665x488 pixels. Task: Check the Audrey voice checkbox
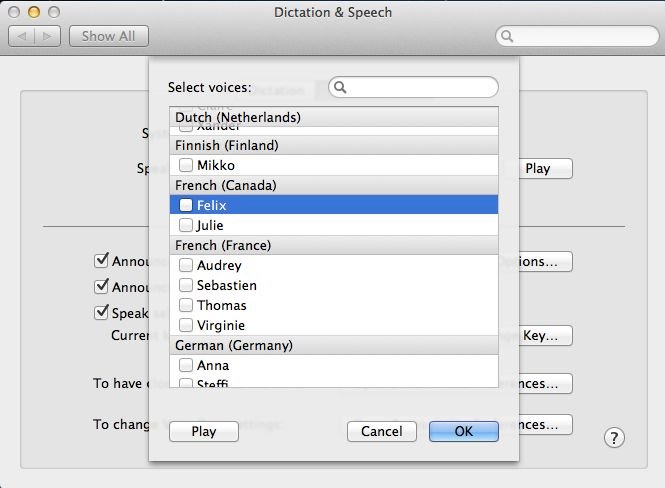point(186,265)
